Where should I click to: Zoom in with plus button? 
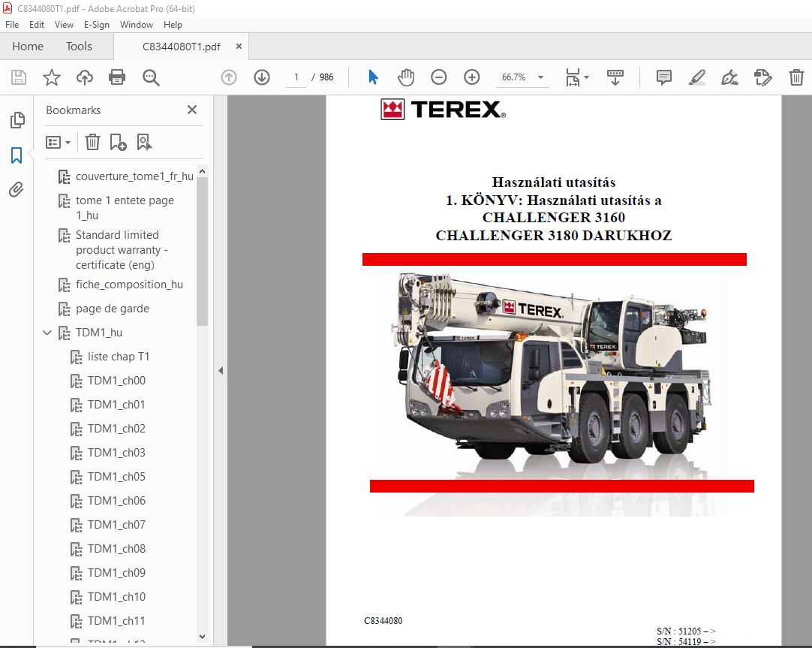pos(472,77)
